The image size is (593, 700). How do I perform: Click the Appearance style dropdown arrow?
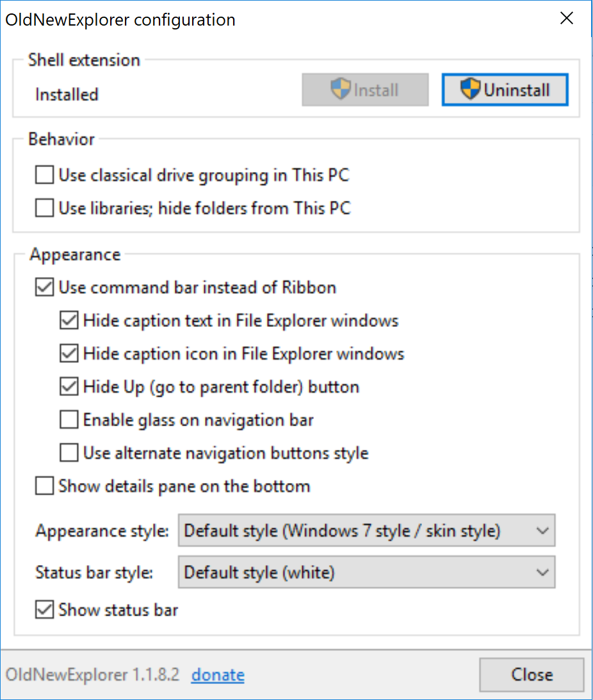pyautogui.click(x=542, y=531)
